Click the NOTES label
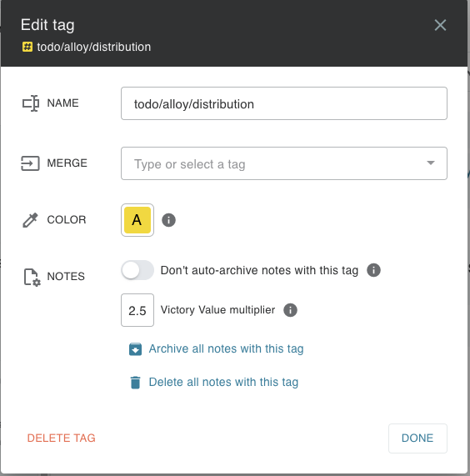Screen dimensions: 470x476 66,277
